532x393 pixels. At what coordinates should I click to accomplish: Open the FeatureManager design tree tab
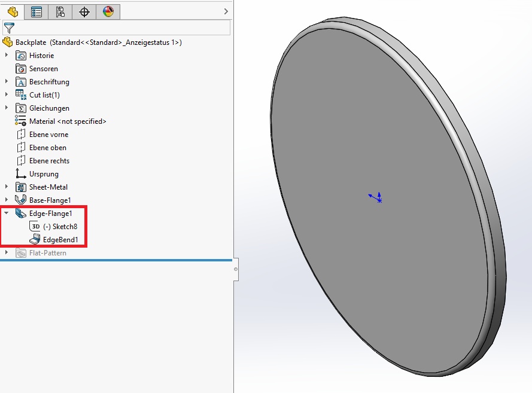(x=13, y=12)
